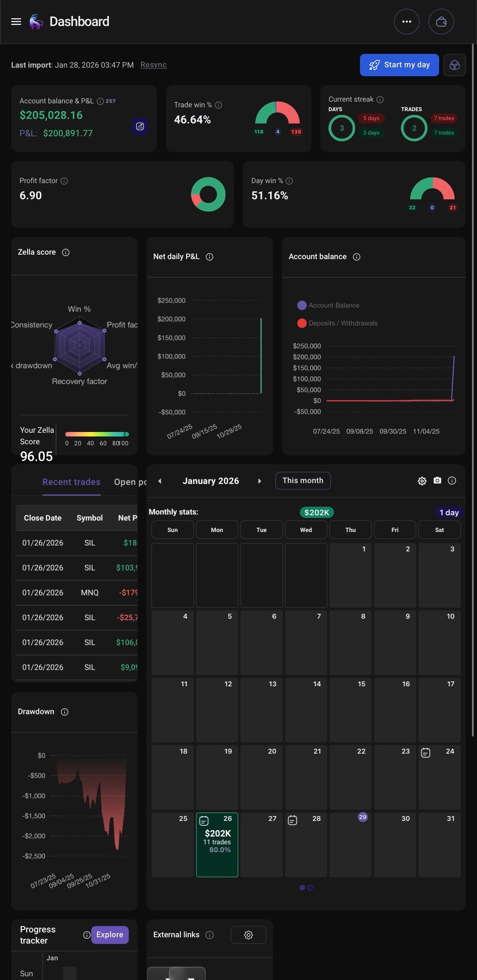Go to next month after January 2026
The height and width of the screenshot is (980, 477).
[259, 481]
